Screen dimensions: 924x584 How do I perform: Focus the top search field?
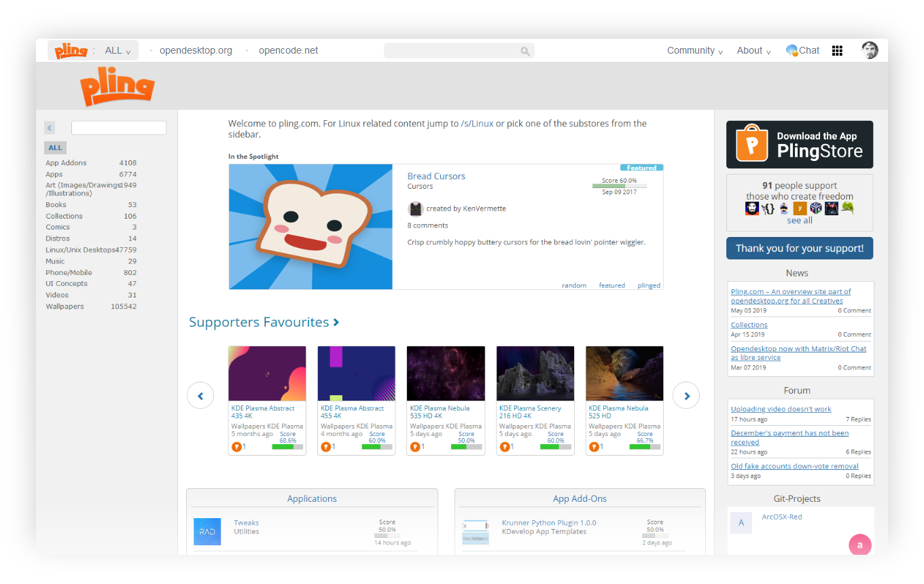tap(459, 51)
